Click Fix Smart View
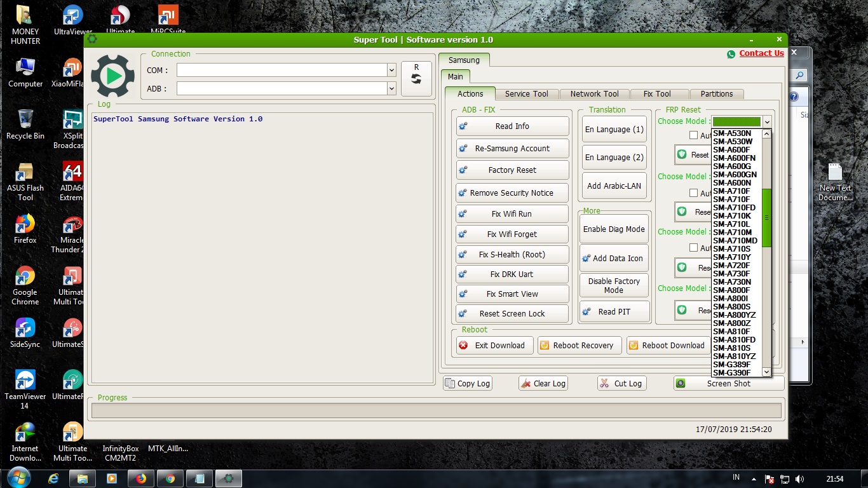Screen dimensions: 868x488 click(x=512, y=294)
